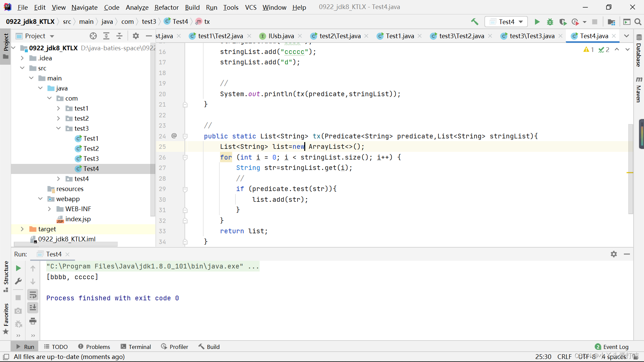Open Project Structure icon in toolbar
The width and height of the screenshot is (644, 362).
[x=611, y=22]
